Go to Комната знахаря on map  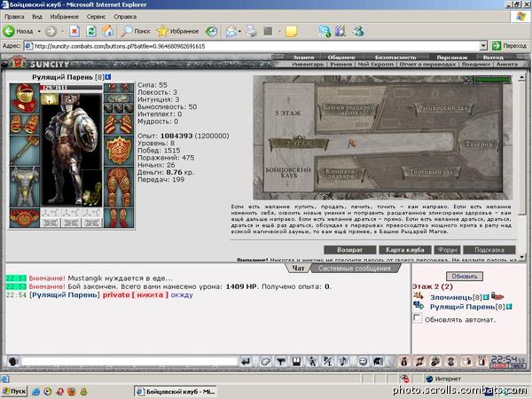(x=340, y=174)
